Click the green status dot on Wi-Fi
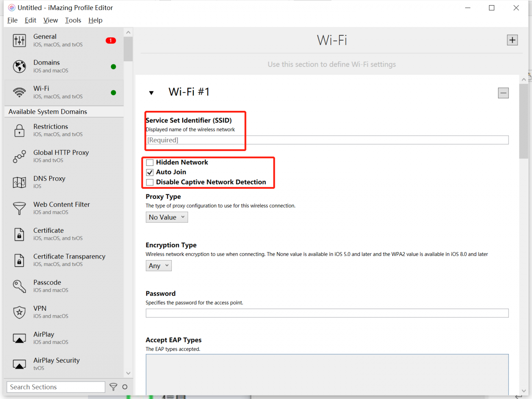This screenshot has height=399, width=532. click(113, 93)
